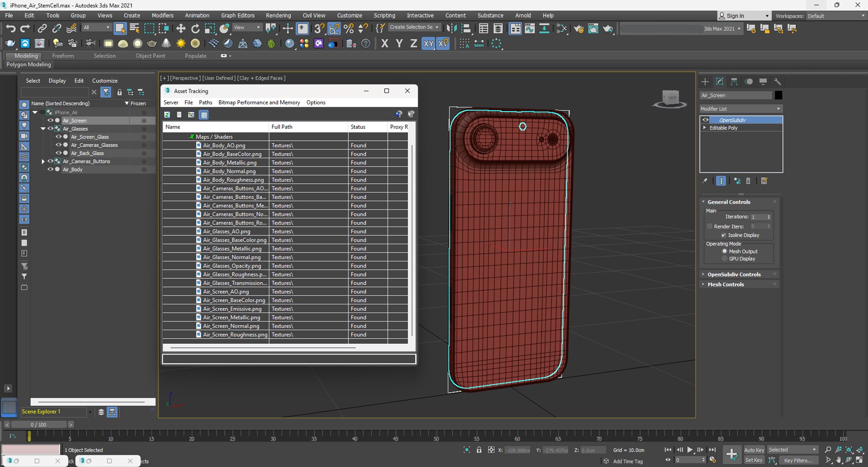Screen dimensions: 868x467
Task: Select Air_Body_Normal.png asset row
Action: pyautogui.click(x=285, y=171)
